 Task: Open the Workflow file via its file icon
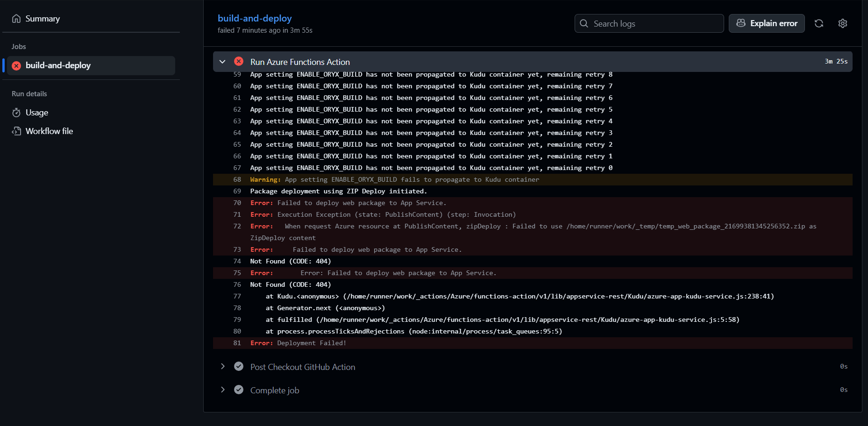click(17, 131)
